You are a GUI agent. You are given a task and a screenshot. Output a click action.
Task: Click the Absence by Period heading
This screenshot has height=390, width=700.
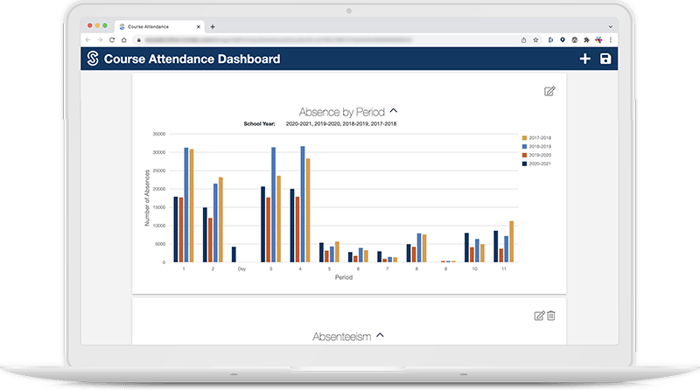tap(342, 112)
